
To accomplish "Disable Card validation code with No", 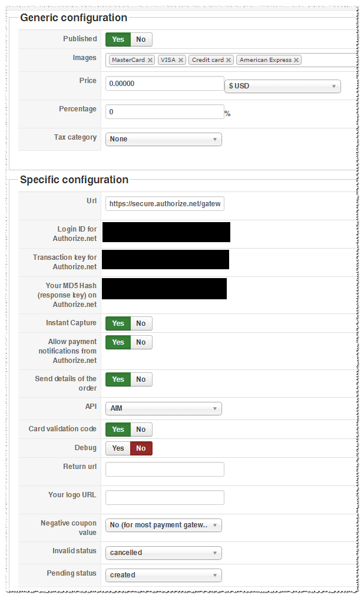I will point(141,429).
